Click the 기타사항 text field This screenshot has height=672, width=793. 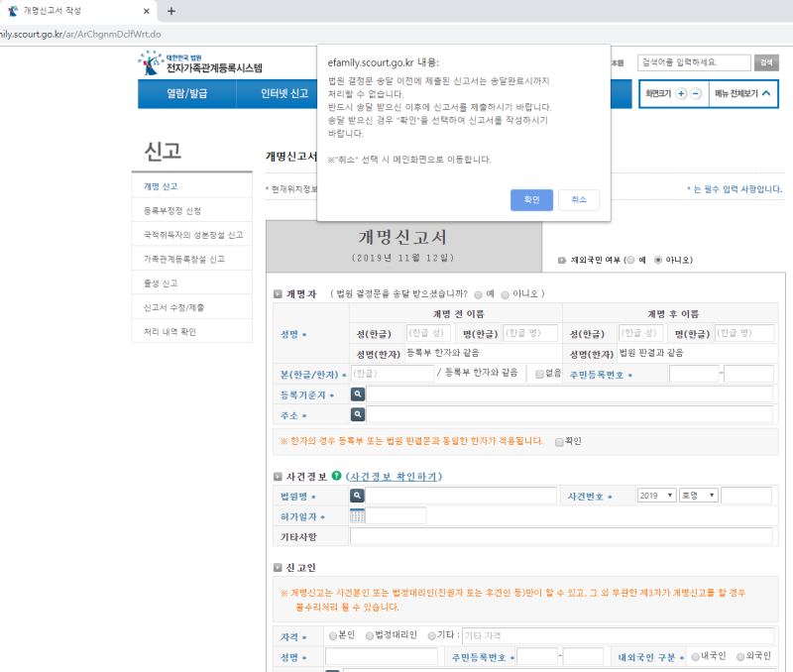[561, 536]
